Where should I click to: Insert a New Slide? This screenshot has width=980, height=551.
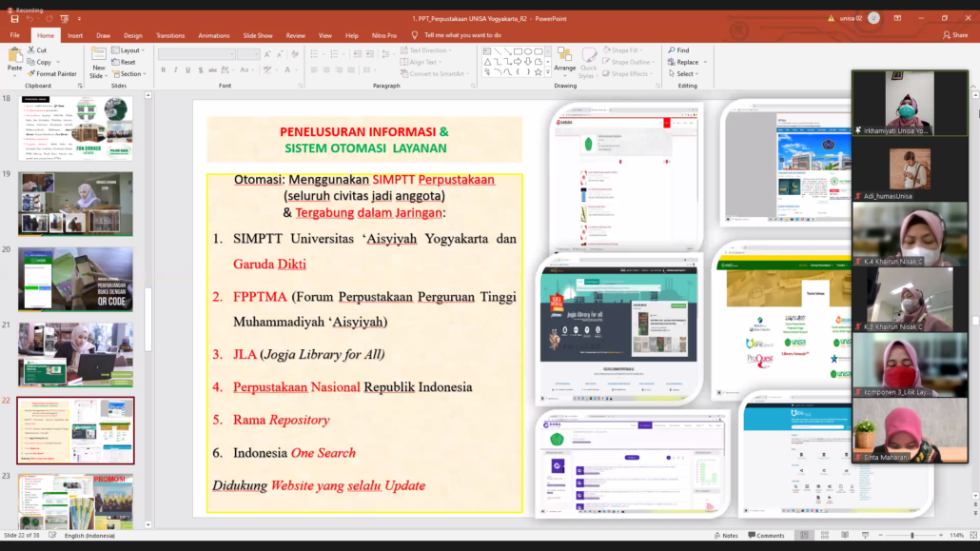[98, 63]
